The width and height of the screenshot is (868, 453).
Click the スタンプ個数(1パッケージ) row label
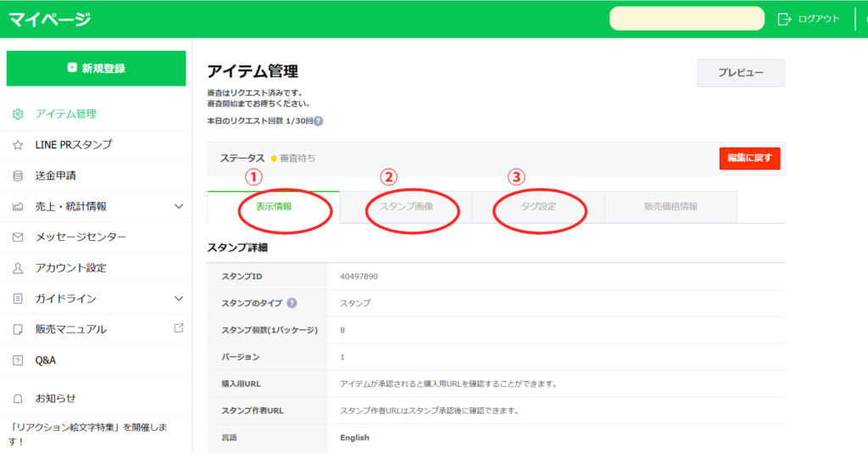pyautogui.click(x=270, y=330)
